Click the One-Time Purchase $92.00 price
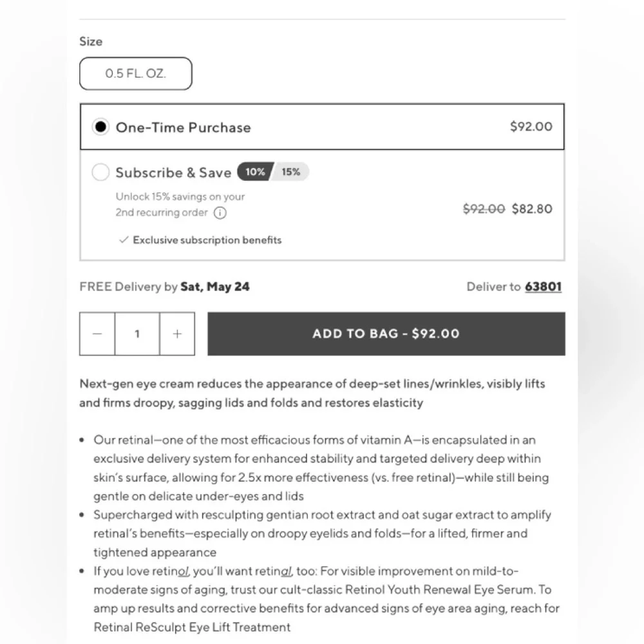This screenshot has width=644, height=644. tap(531, 126)
